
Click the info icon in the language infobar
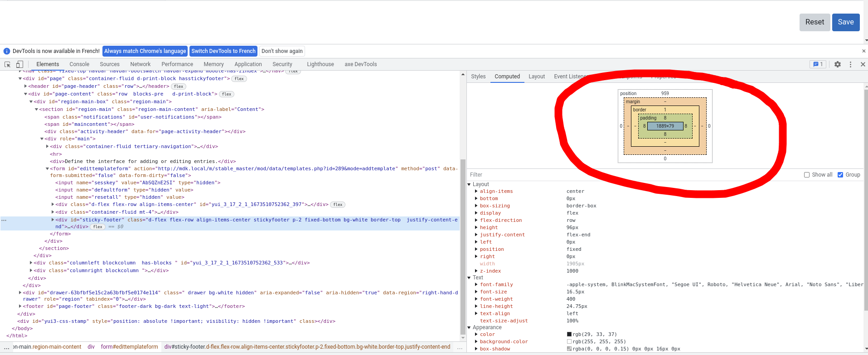(7, 51)
